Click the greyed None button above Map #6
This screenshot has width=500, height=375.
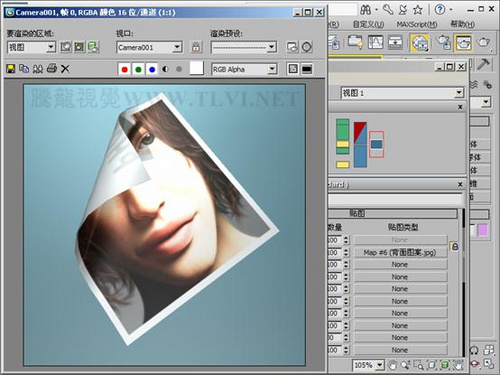(x=400, y=240)
